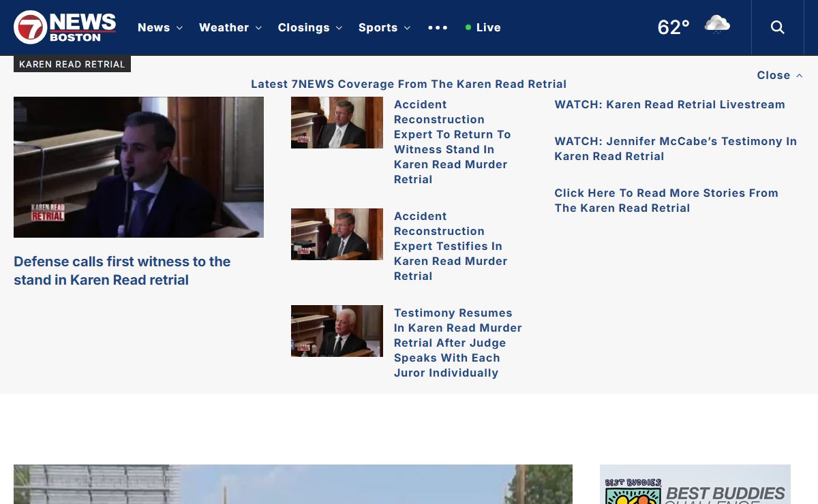Expand the News dropdown chevron
This screenshot has width=818, height=504.
[x=179, y=28]
